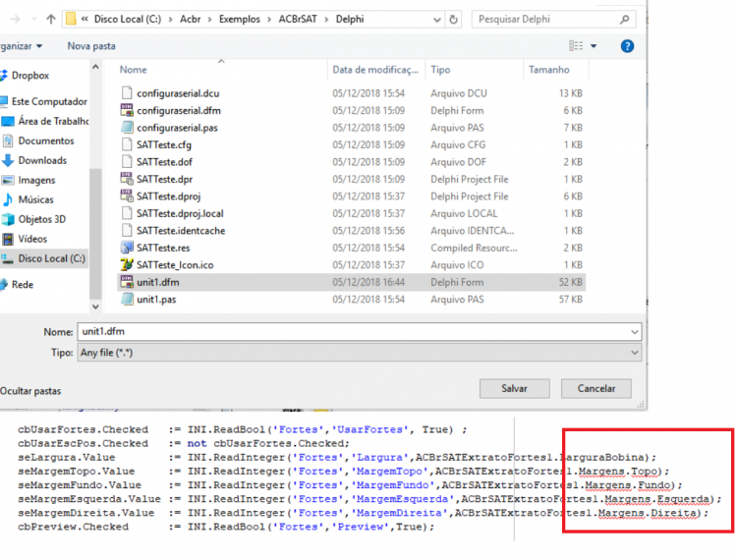Navigate to ACBrSAT in breadcrumb
This screenshot has height=560, width=737.
[x=298, y=20]
